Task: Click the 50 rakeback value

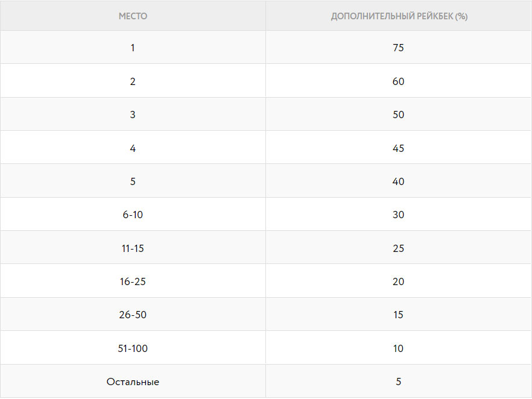Action: 398,115
